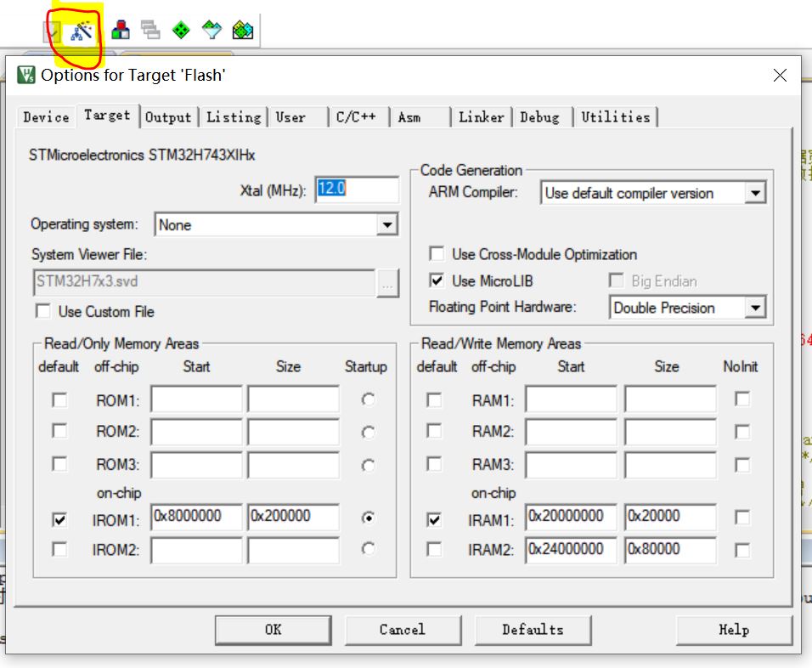812x668 pixels.
Task: Select the ROM1 Startup radio button
Action: click(368, 399)
